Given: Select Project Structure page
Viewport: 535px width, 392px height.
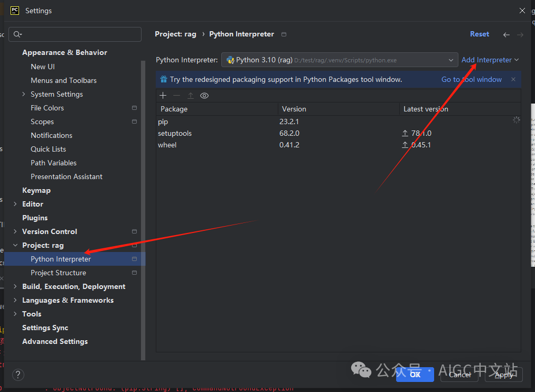Looking at the screenshot, I should pos(58,273).
